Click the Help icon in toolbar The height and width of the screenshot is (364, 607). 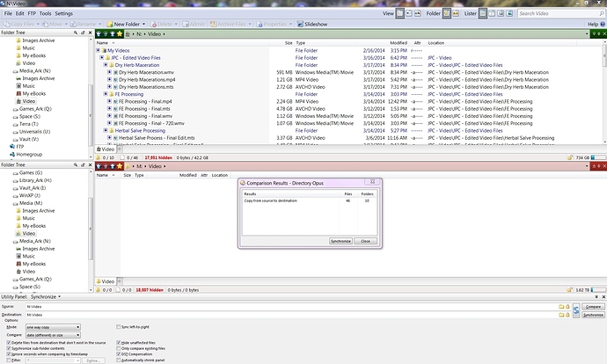coord(603,24)
